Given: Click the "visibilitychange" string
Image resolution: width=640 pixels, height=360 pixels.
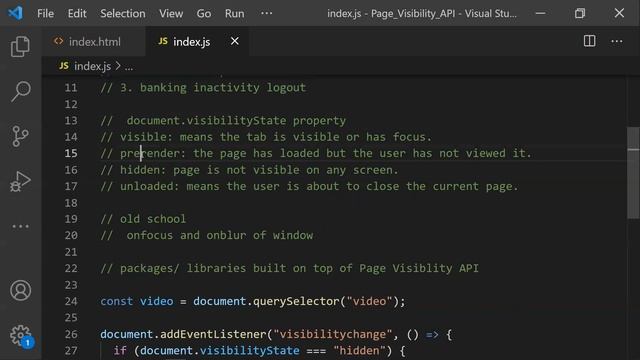Looking at the screenshot, I should click(x=333, y=334).
